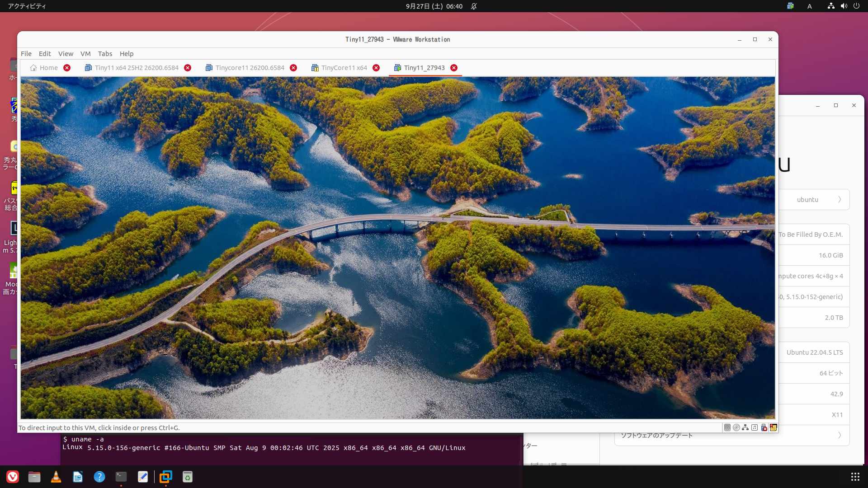The width and height of the screenshot is (868, 488).
Task: Click the hard disk status icon
Action: point(727,427)
